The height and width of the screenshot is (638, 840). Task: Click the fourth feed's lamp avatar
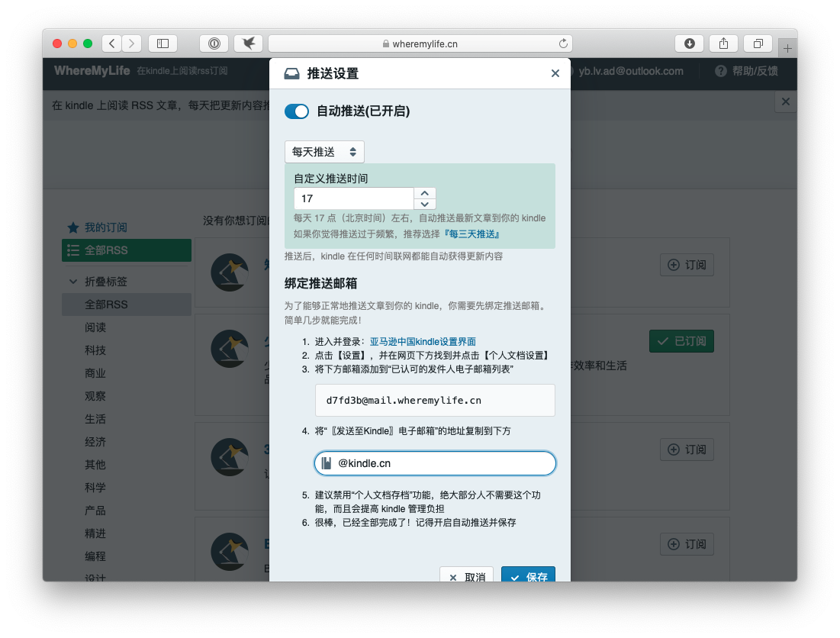pyautogui.click(x=230, y=552)
